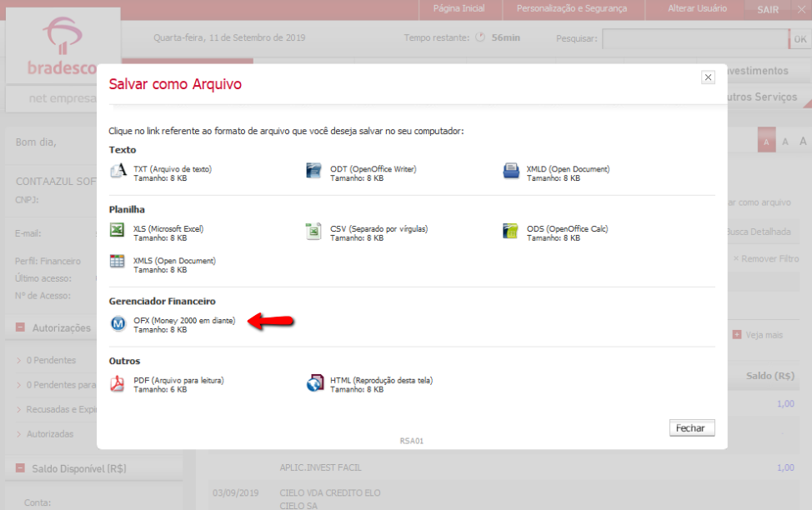Open Recusadas e Expiradas item
This screenshot has width=812, height=510.
click(61, 409)
